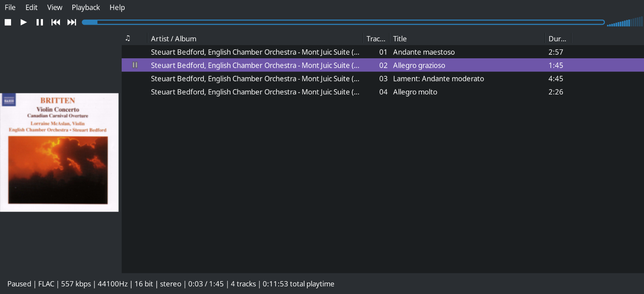This screenshot has height=294, width=644.
Task: Click the Stop playback icon
Action: pos(8,22)
